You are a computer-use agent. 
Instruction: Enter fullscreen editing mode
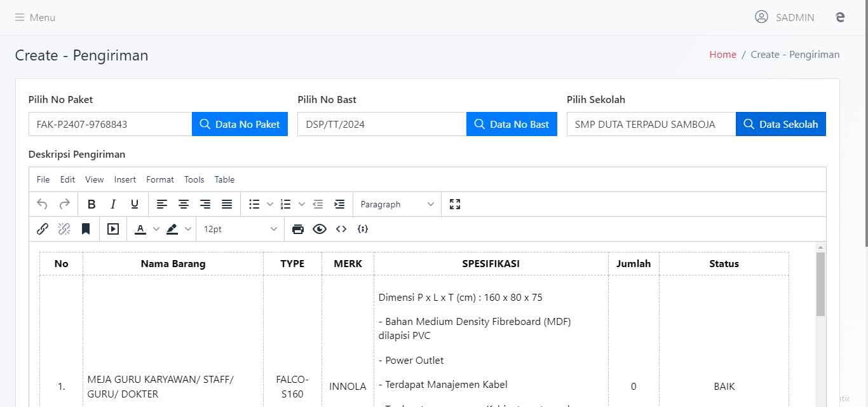click(x=454, y=203)
